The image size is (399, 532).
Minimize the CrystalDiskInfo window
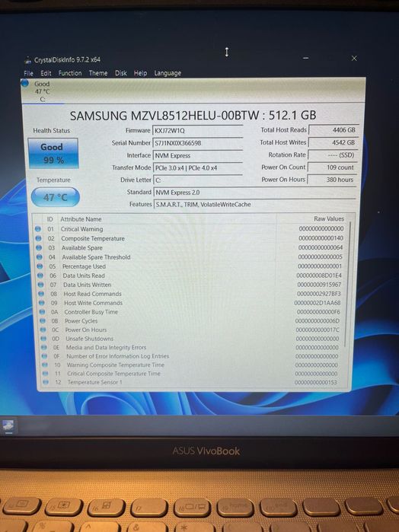tap(305, 59)
